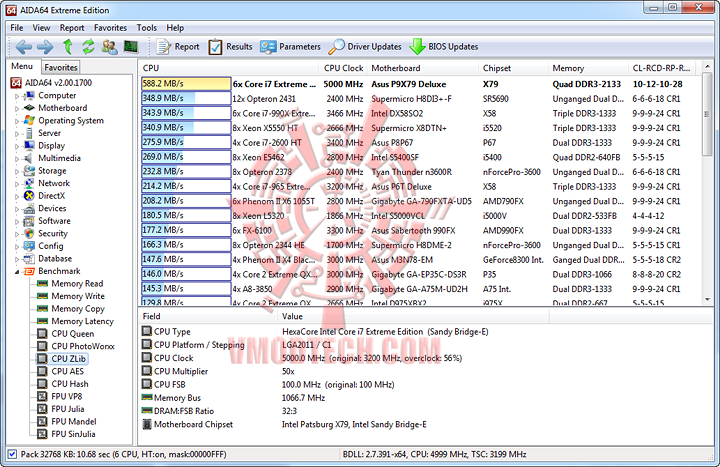Check for Driver Updates

point(365,47)
